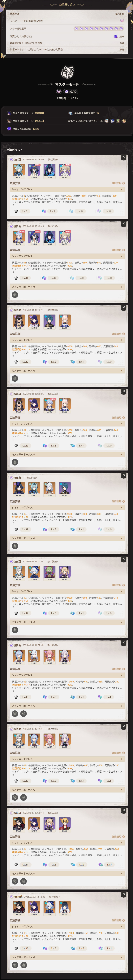The width and height of the screenshot is (133, 980).
Task: Open 敵の詳細 link for 第1幕
Action: coord(53,159)
